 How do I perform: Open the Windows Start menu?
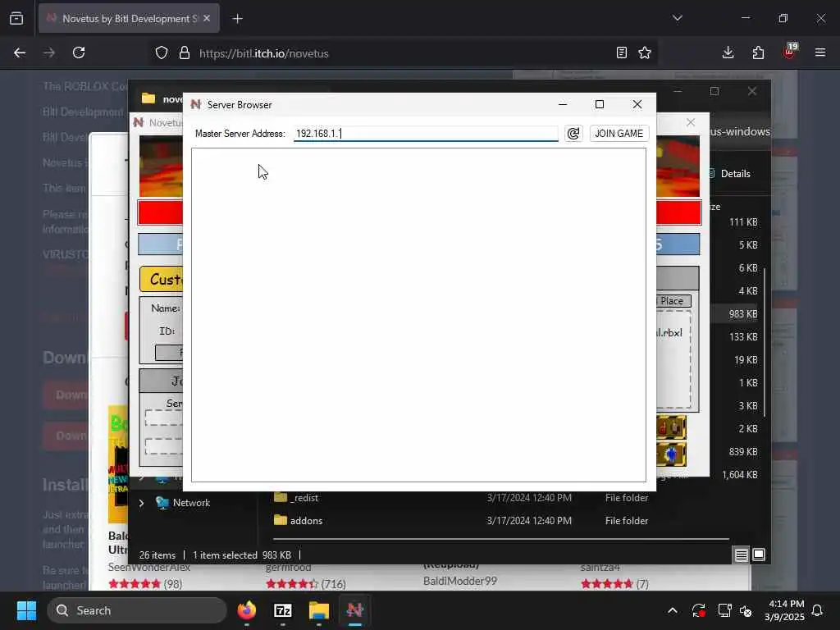coord(26,610)
